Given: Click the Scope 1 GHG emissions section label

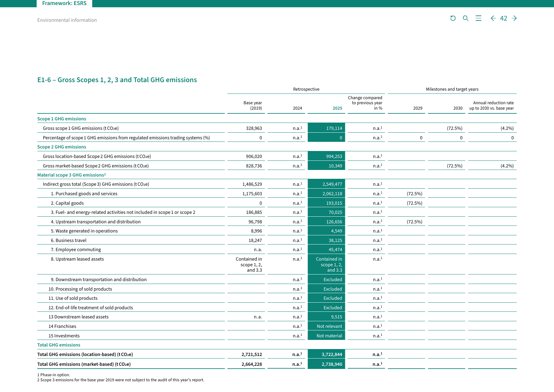Looking at the screenshot, I should click(x=62, y=119).
